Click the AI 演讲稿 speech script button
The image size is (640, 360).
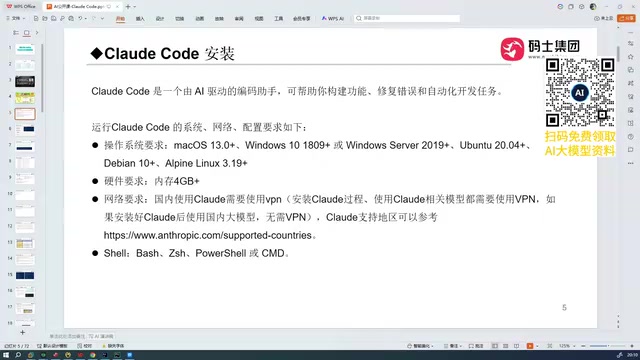point(101,336)
